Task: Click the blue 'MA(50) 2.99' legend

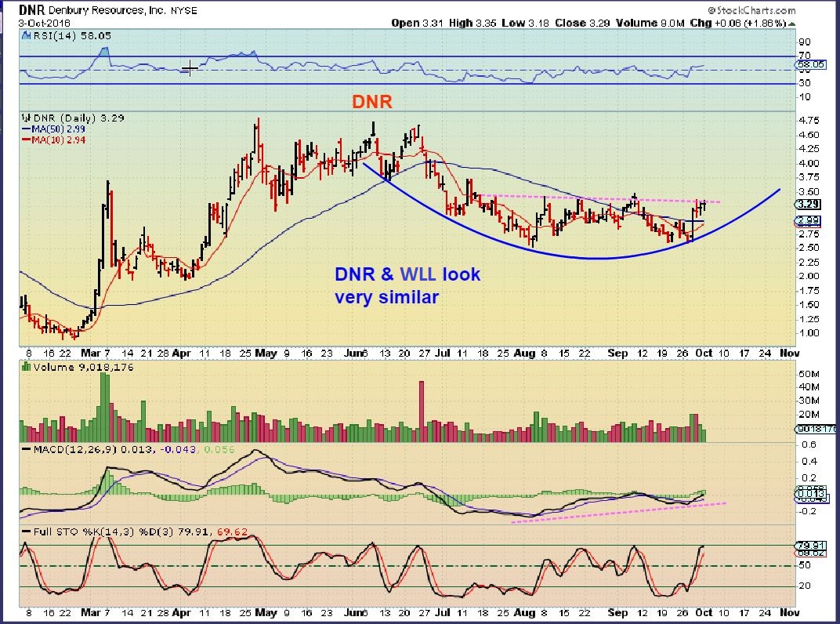Action: point(53,129)
